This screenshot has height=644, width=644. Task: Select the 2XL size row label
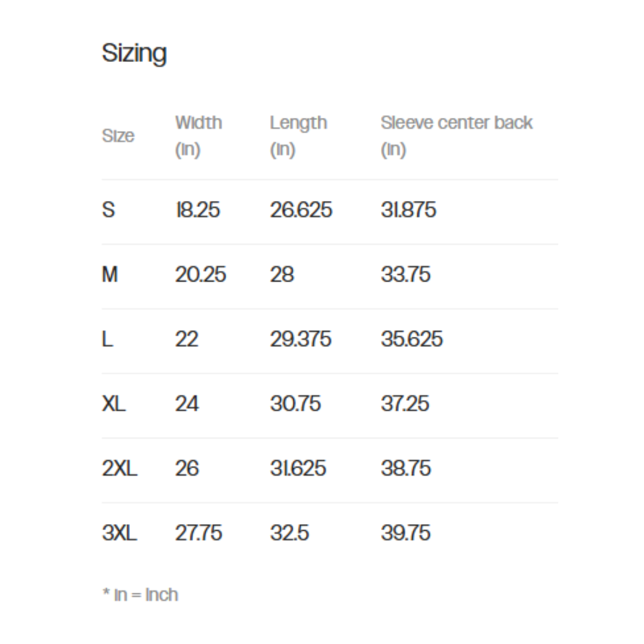[x=119, y=468]
